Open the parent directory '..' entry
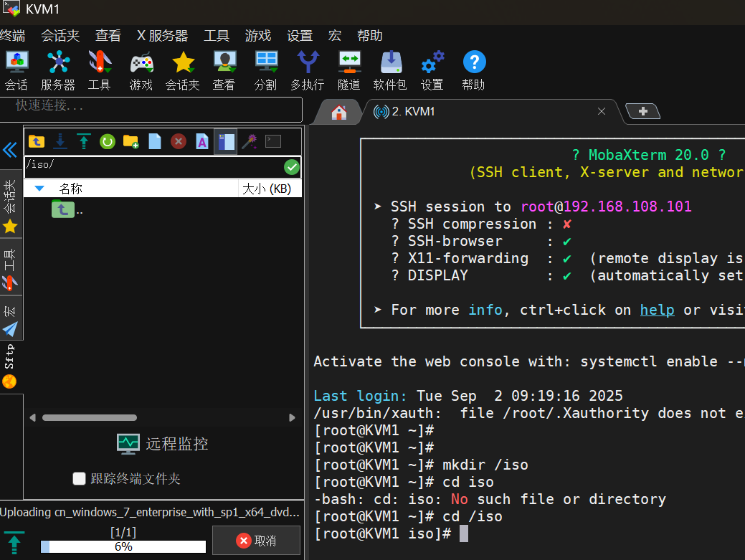Screen dimensions: 745x560 (x=67, y=209)
